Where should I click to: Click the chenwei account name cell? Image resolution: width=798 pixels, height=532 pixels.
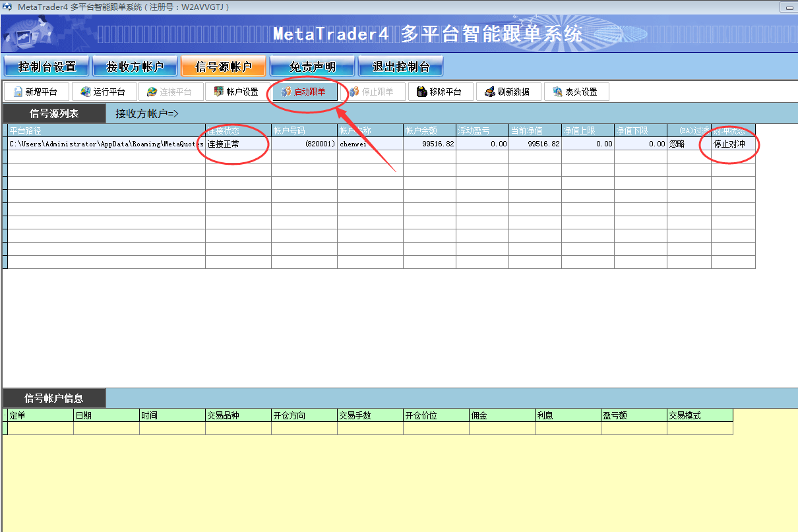[370, 143]
